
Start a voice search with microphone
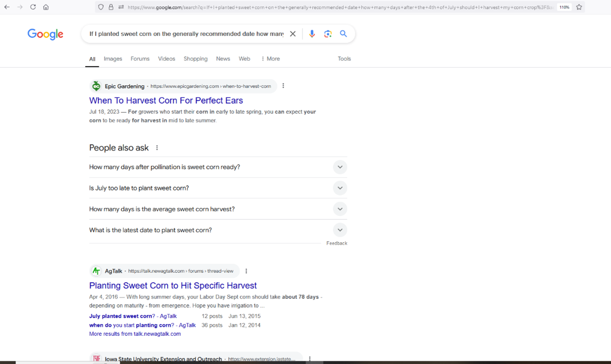pyautogui.click(x=312, y=34)
